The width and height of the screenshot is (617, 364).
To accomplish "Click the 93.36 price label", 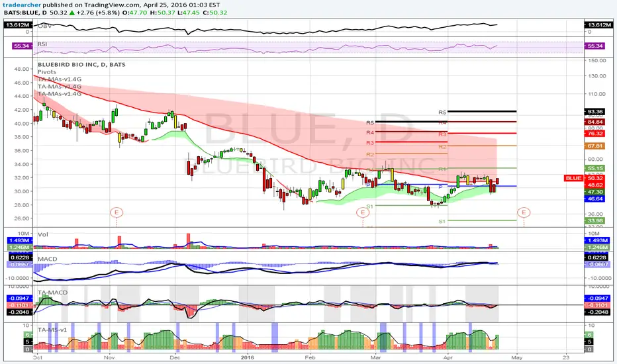I will (x=595, y=112).
